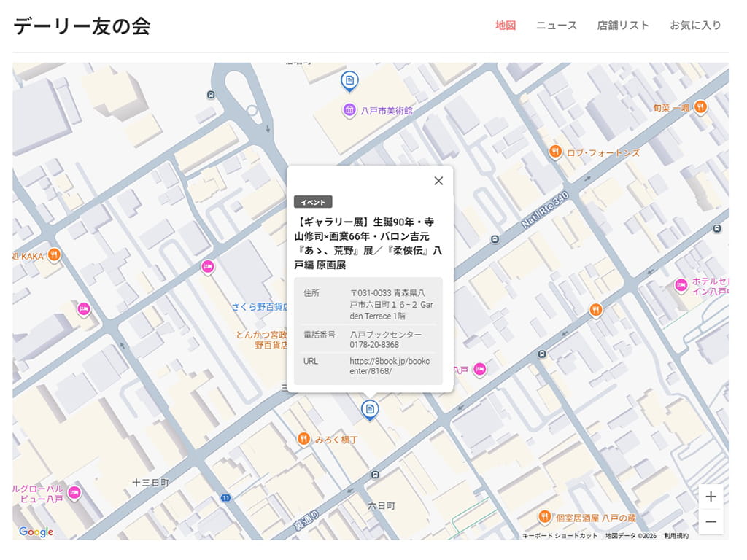Select the 地図 navigation item
The height and width of the screenshot is (560, 747).
click(x=504, y=25)
